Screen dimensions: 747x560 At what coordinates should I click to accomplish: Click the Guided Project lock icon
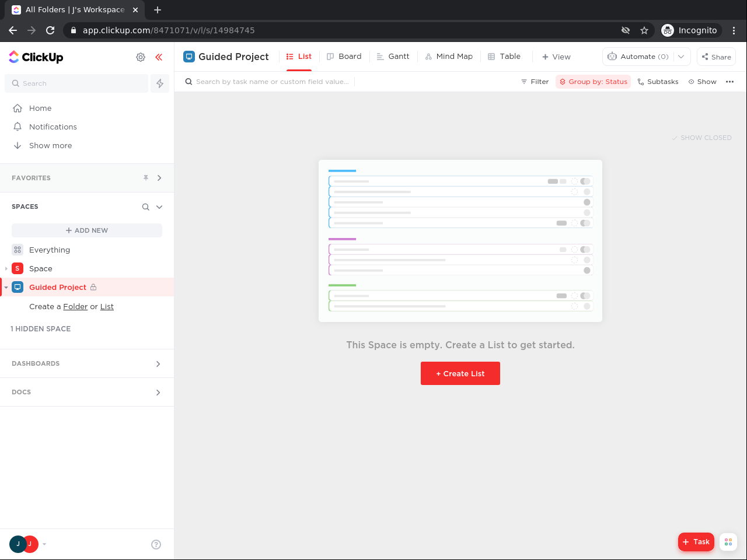[x=93, y=287]
